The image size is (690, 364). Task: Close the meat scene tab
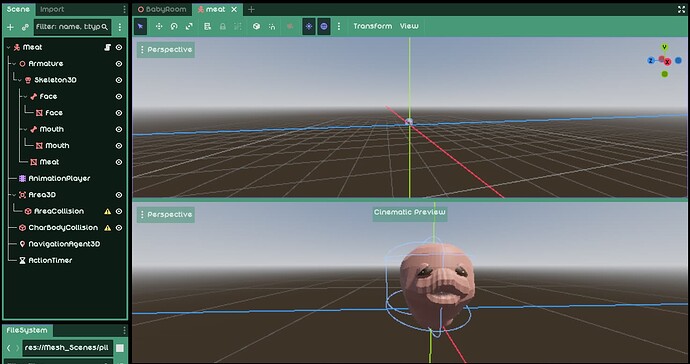tap(234, 9)
